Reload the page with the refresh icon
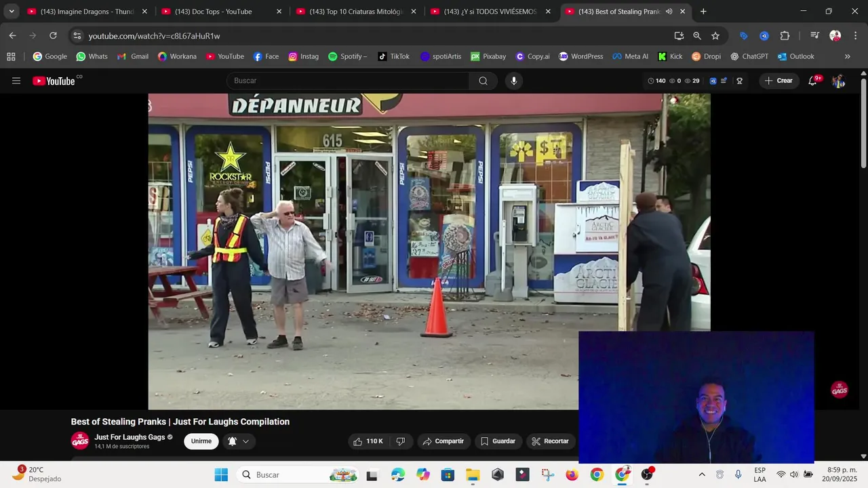This screenshot has width=868, height=488. click(x=53, y=35)
